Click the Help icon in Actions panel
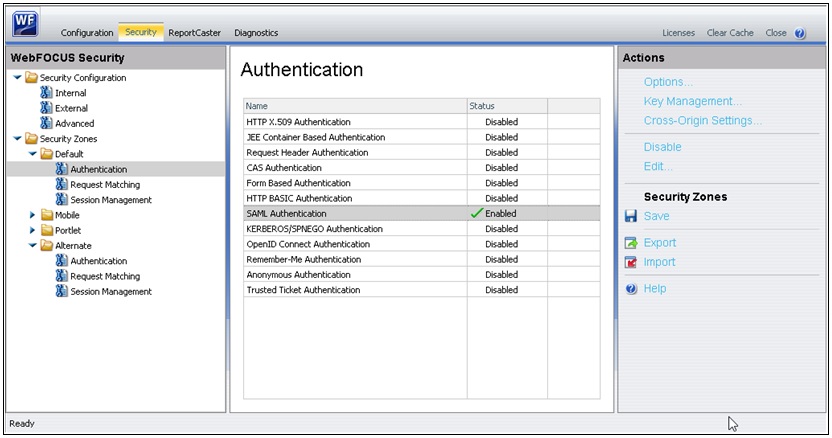The width and height of the screenshot is (832, 438). coord(631,289)
